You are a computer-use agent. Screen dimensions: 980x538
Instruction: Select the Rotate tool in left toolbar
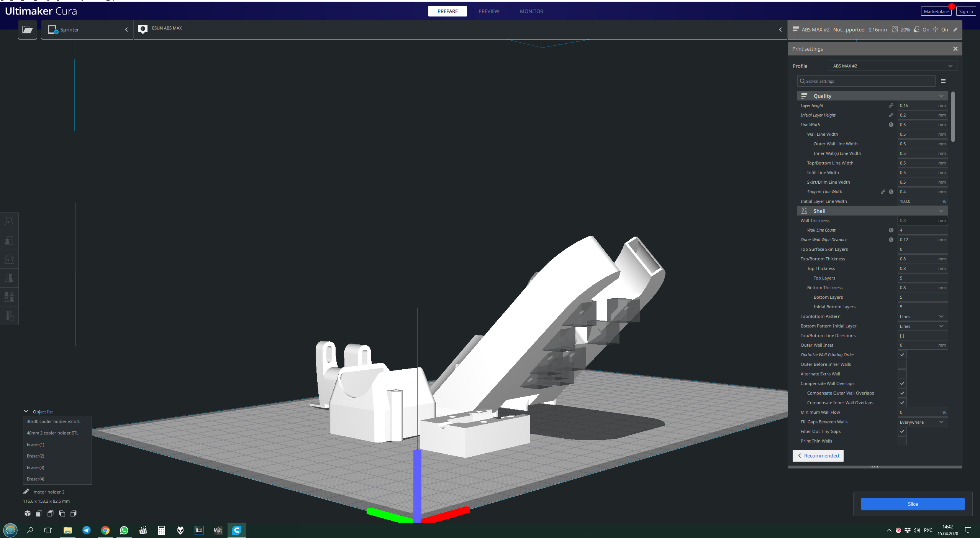pyautogui.click(x=9, y=259)
